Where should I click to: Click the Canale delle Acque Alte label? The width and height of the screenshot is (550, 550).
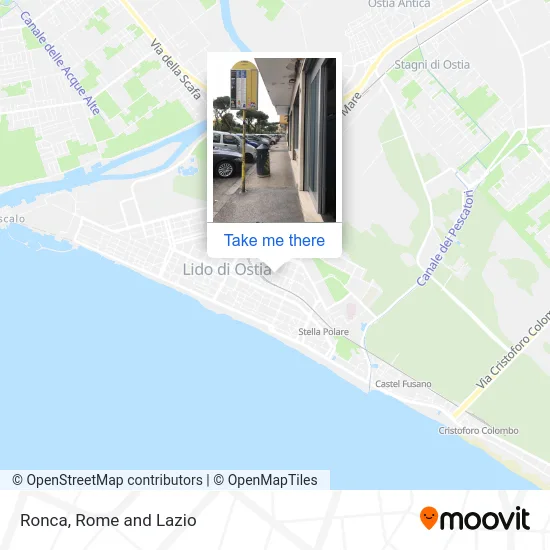pyautogui.click(x=60, y=63)
